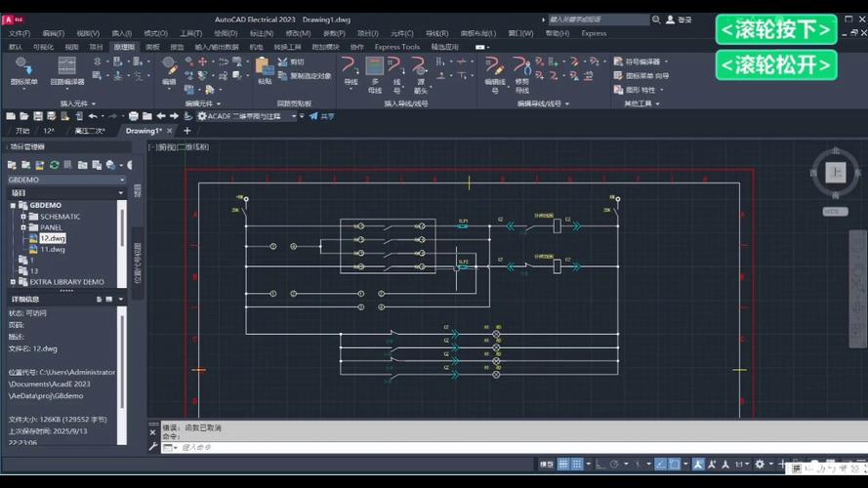Screen dimensions: 868x488
Task: Open the 图标菜单向导 icon menu wizard
Action: pos(641,76)
